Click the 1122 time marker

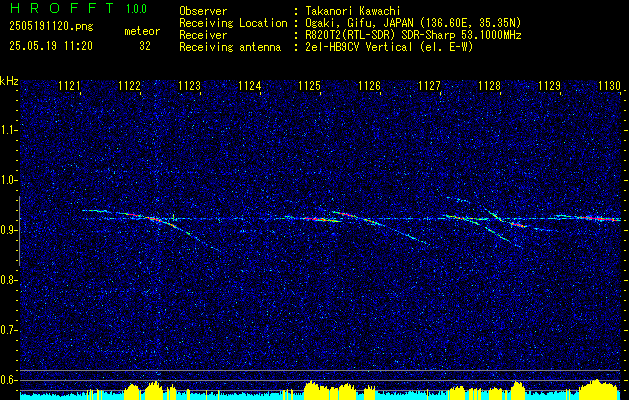[130, 85]
